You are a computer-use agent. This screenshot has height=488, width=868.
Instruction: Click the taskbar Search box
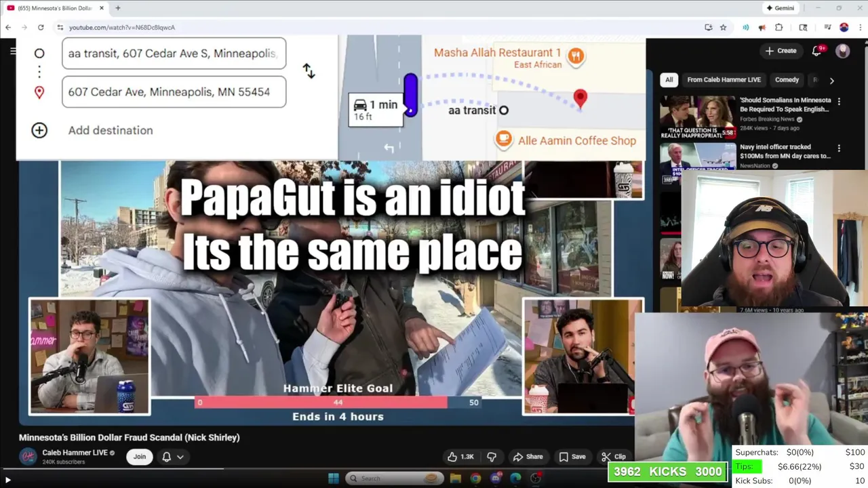[393, 479]
